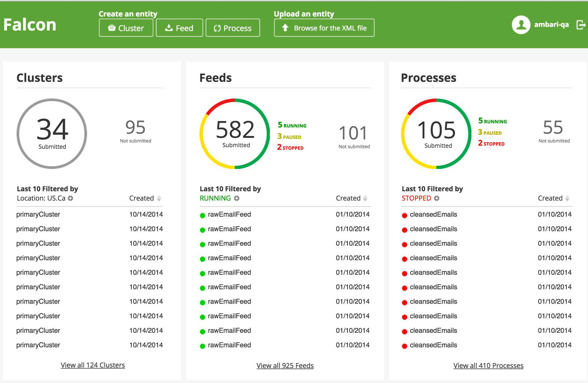Click Created column header in Clusters

coord(142,198)
